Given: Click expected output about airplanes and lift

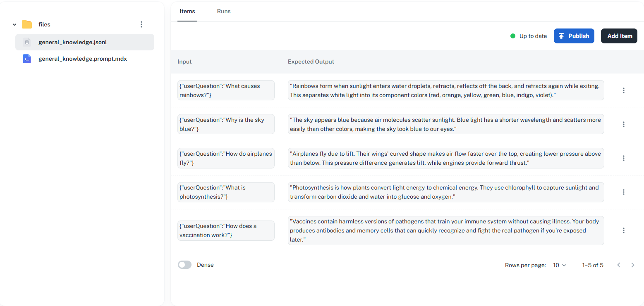Looking at the screenshot, I should click(x=446, y=158).
